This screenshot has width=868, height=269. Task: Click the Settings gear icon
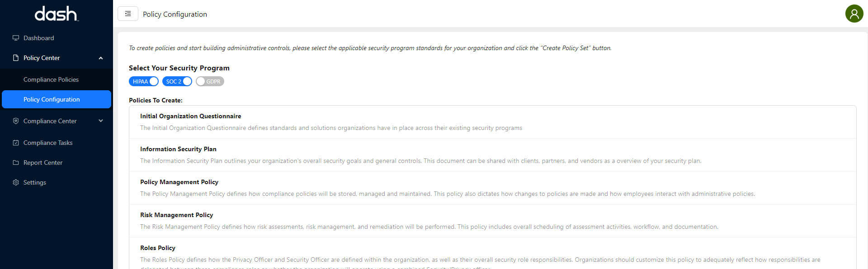click(x=16, y=182)
